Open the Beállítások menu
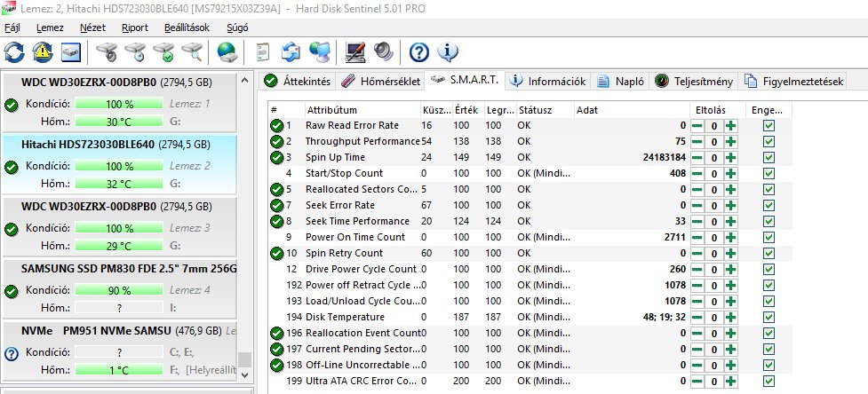Screen dimensions: 868x394 point(187,28)
